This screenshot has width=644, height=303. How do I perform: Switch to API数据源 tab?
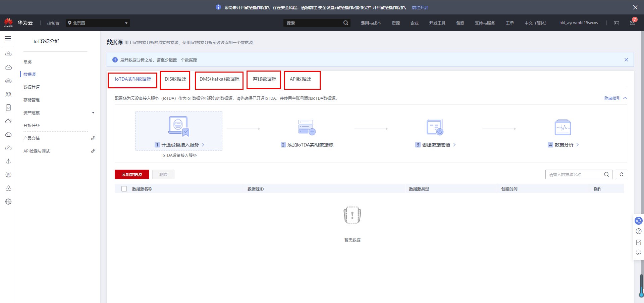click(300, 79)
